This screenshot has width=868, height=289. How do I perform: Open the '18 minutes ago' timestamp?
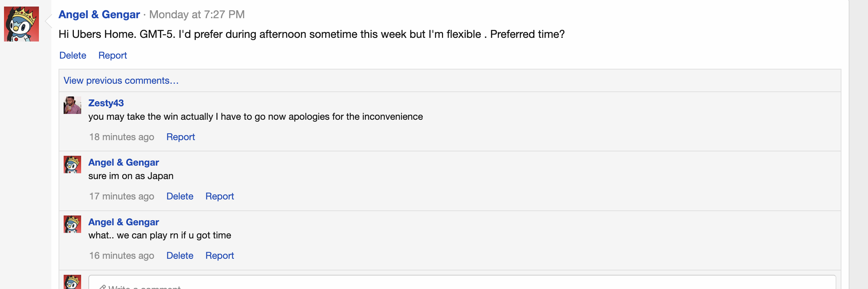(122, 137)
